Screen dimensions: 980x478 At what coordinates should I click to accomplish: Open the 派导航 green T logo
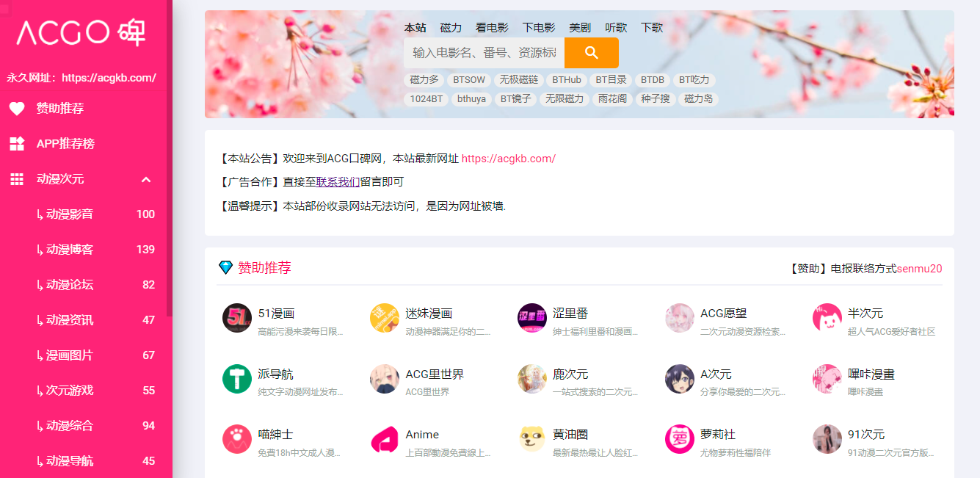237,379
